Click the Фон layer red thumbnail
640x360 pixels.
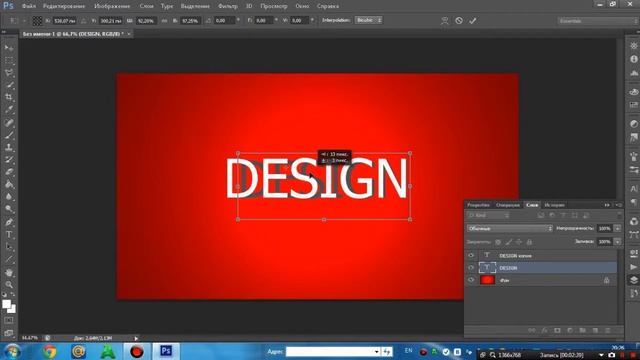pos(487,280)
